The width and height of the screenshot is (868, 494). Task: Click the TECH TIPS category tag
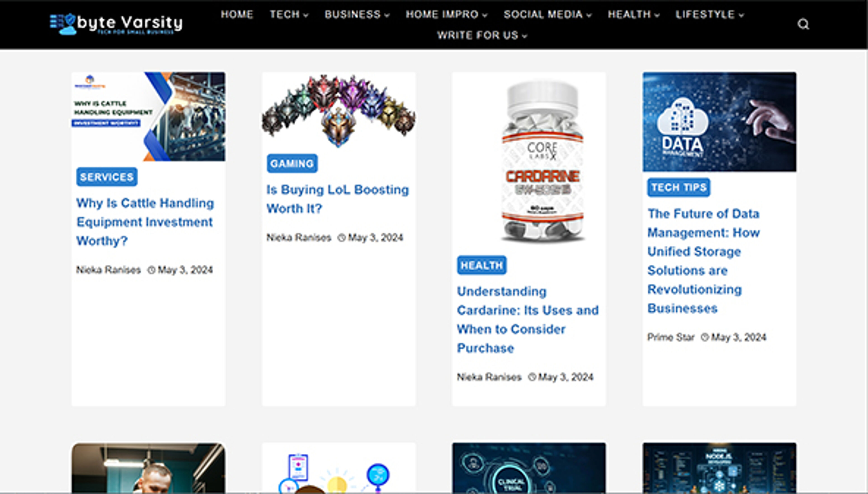(678, 187)
